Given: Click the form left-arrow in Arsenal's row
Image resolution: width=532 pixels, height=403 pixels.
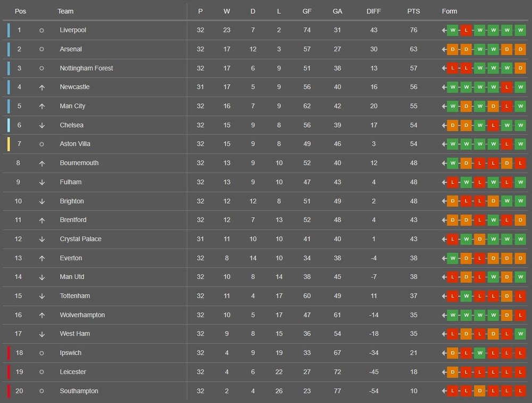Looking at the screenshot, I should pos(444,49).
